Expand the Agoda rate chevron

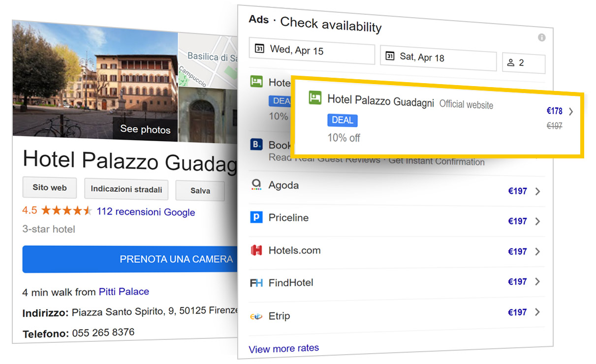pyautogui.click(x=537, y=191)
